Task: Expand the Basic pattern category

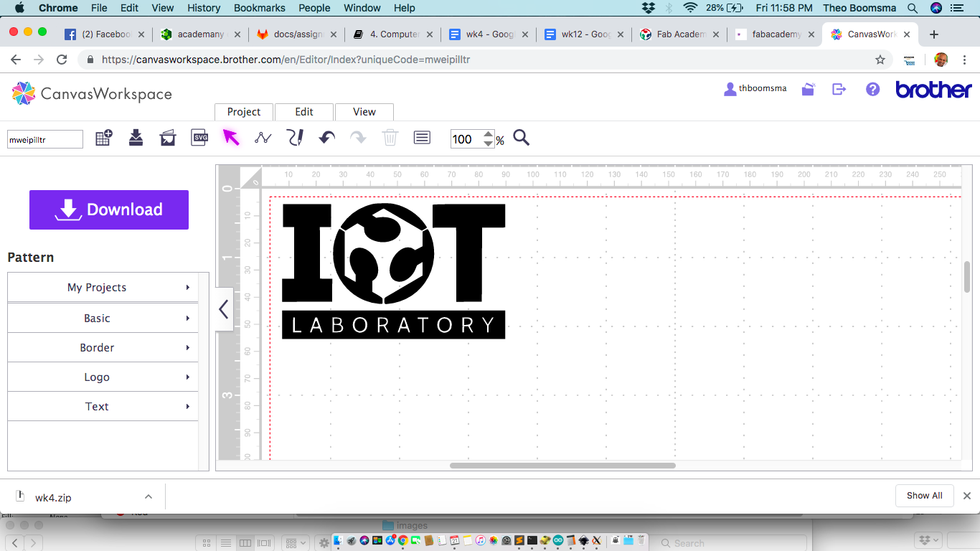Action: [103, 318]
